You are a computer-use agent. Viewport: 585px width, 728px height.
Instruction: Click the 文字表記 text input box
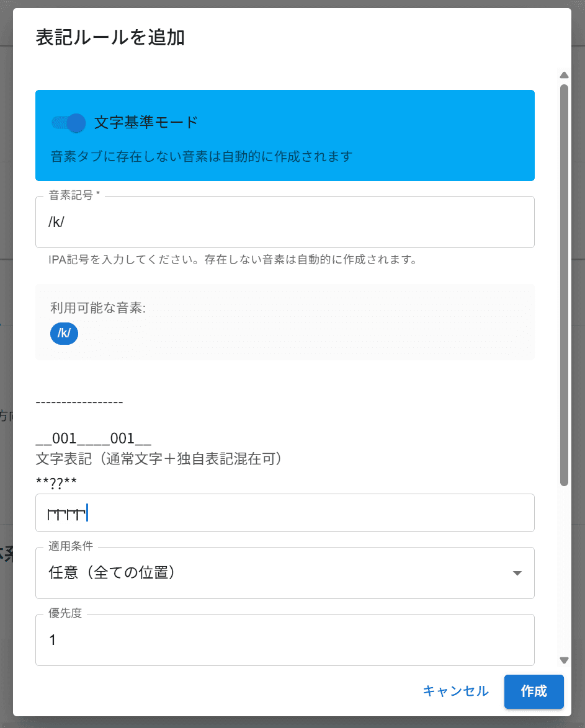coord(285,513)
